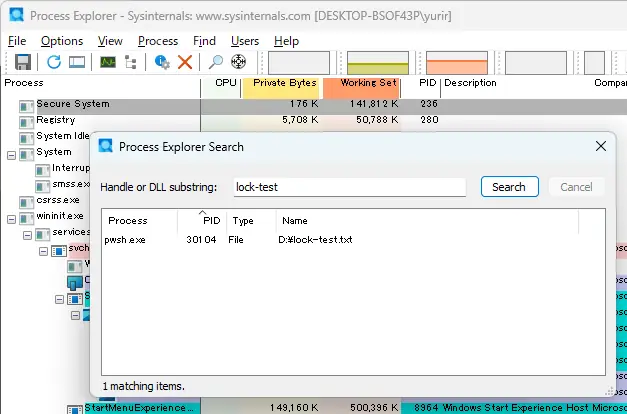Sort search results by Process column
627x414 pixels.
[x=139, y=220]
